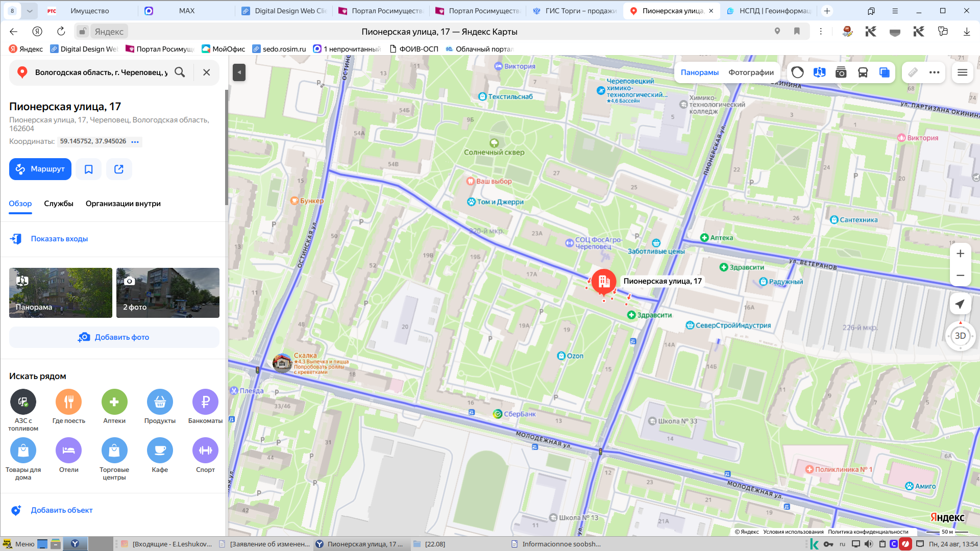The image size is (980, 551).
Task: Click the my location arrow icon
Action: [x=960, y=304]
